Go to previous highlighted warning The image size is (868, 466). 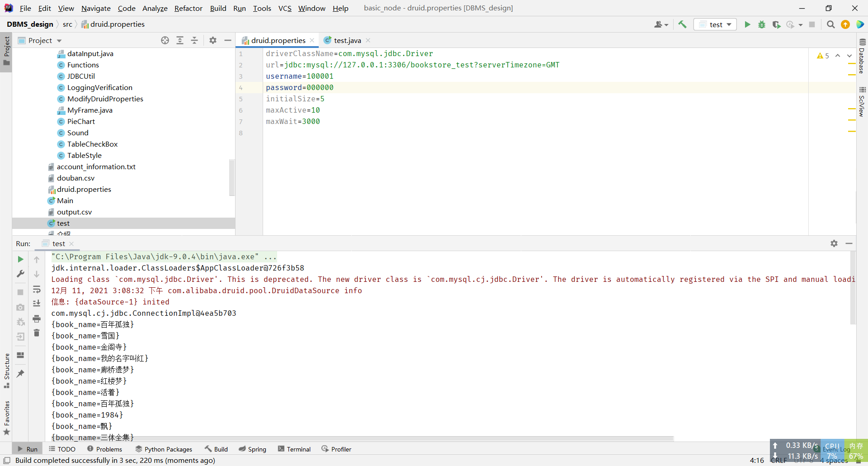tap(838, 56)
